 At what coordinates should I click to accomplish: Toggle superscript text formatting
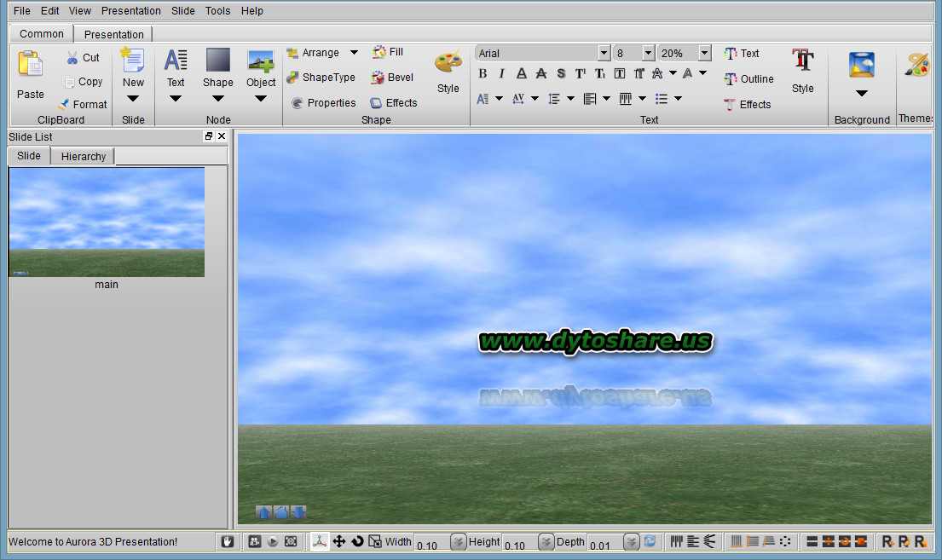pyautogui.click(x=581, y=73)
